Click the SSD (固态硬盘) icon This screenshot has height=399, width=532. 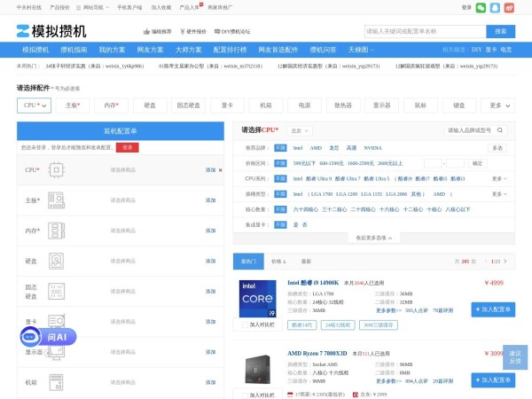coord(57,291)
